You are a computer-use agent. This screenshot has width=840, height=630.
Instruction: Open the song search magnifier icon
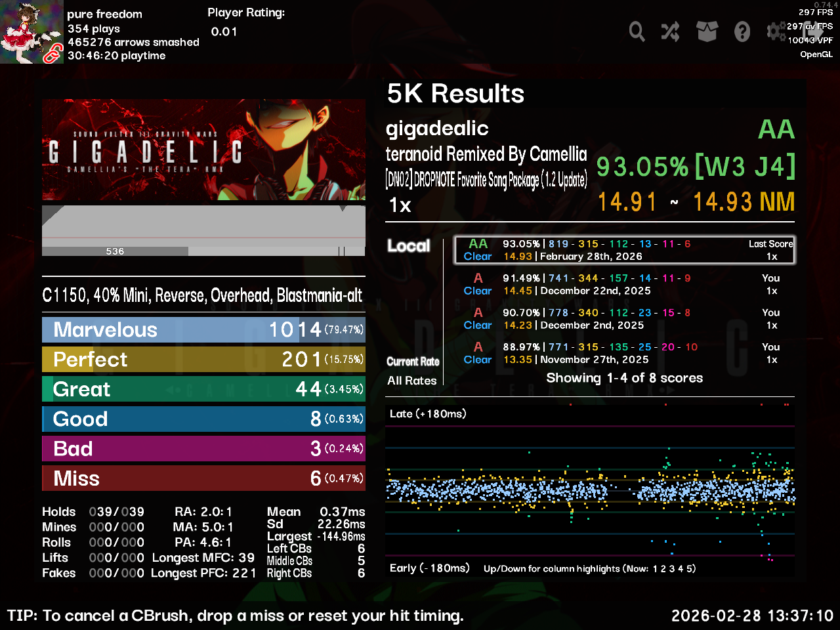pyautogui.click(x=637, y=31)
